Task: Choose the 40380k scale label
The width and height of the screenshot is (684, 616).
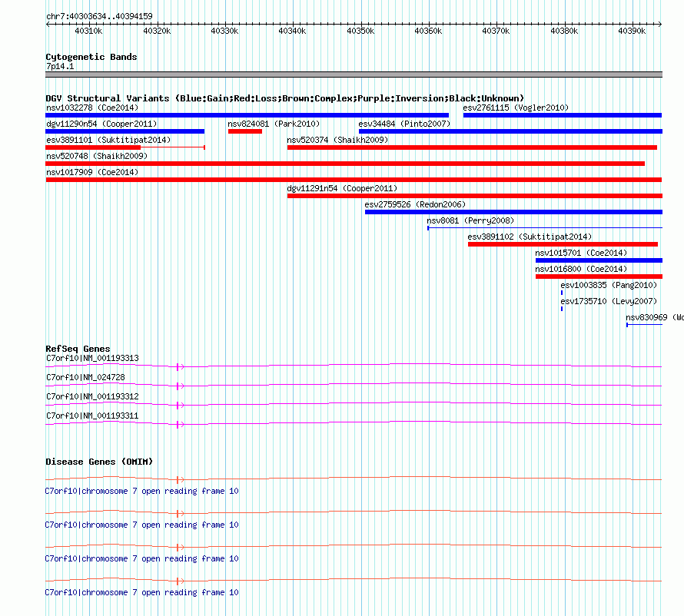Action: tap(564, 31)
